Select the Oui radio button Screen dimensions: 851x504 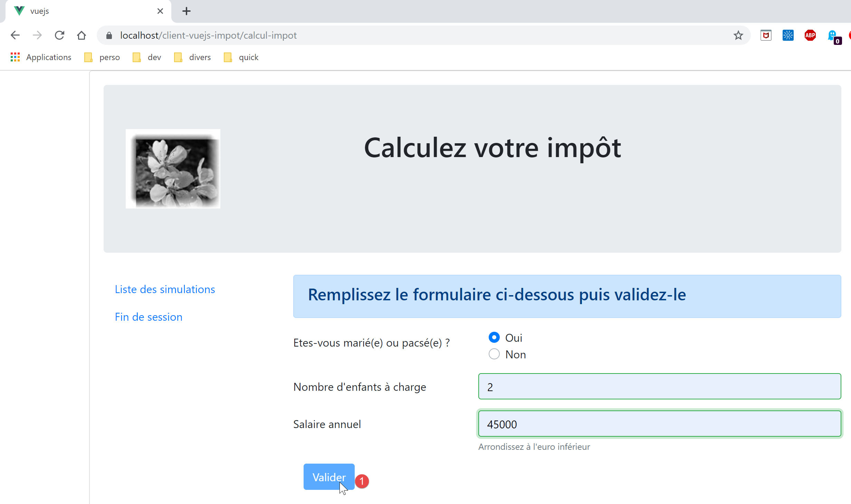coord(494,337)
